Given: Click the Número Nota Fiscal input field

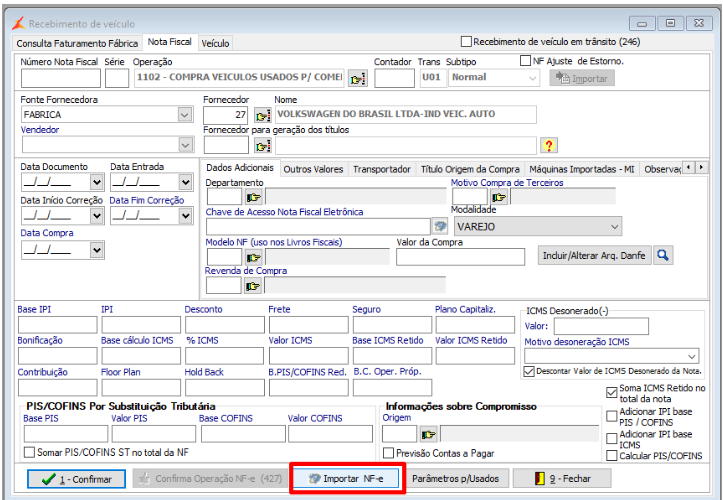Looking at the screenshot, I should pos(60,77).
